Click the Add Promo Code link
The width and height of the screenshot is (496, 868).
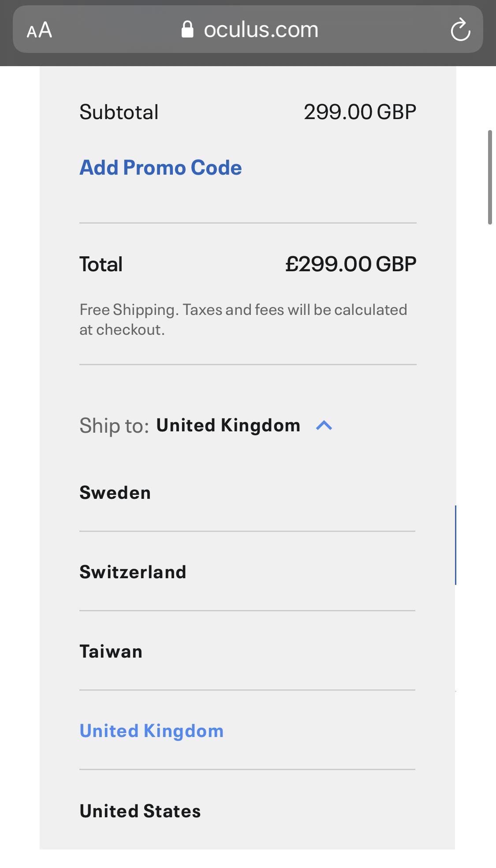pos(160,168)
